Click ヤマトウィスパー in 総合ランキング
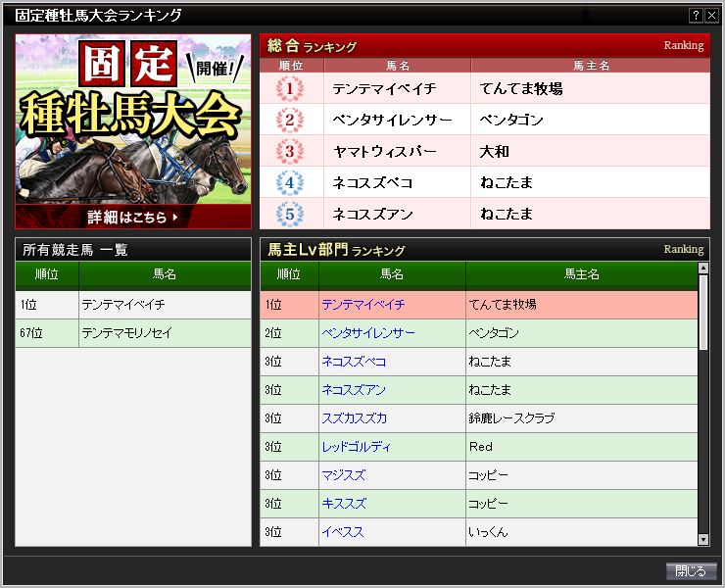This screenshot has width=725, height=588. click(x=384, y=151)
